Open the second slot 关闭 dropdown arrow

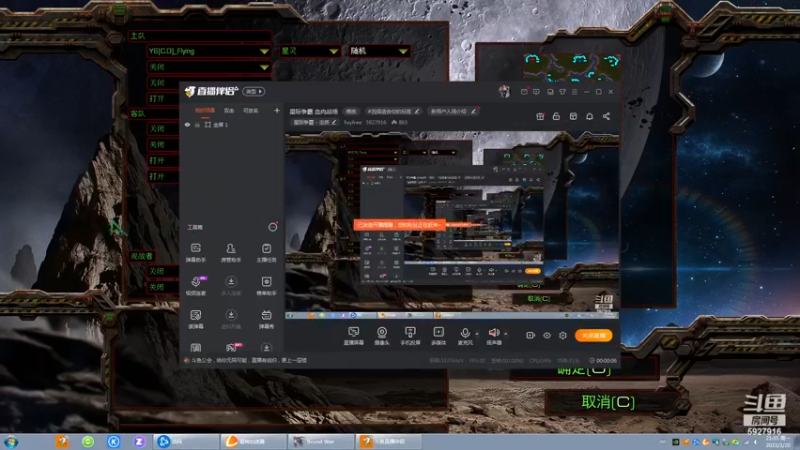coord(264,67)
